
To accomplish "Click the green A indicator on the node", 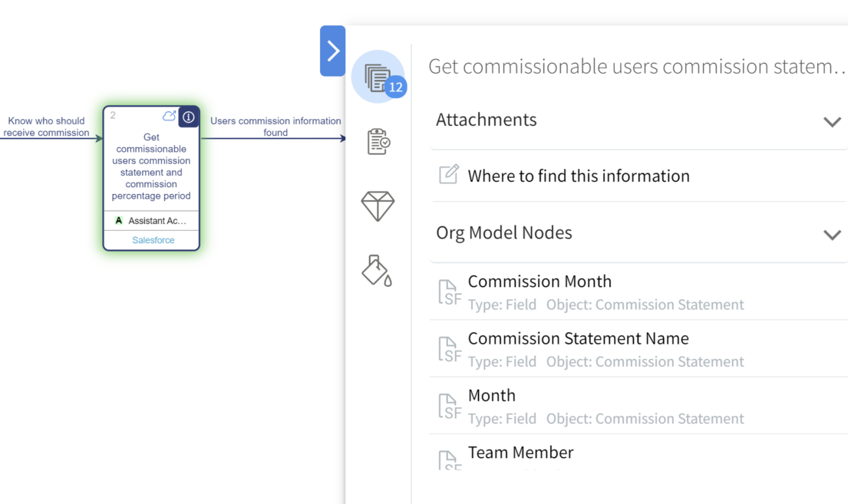I will point(119,221).
